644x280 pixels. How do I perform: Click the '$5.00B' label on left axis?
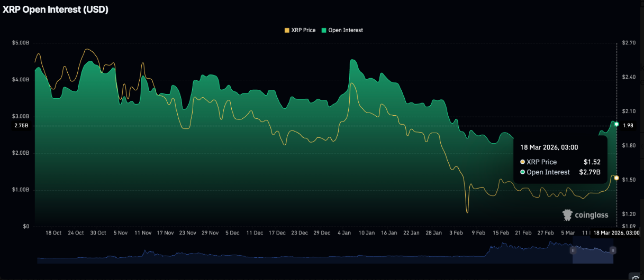click(21, 42)
